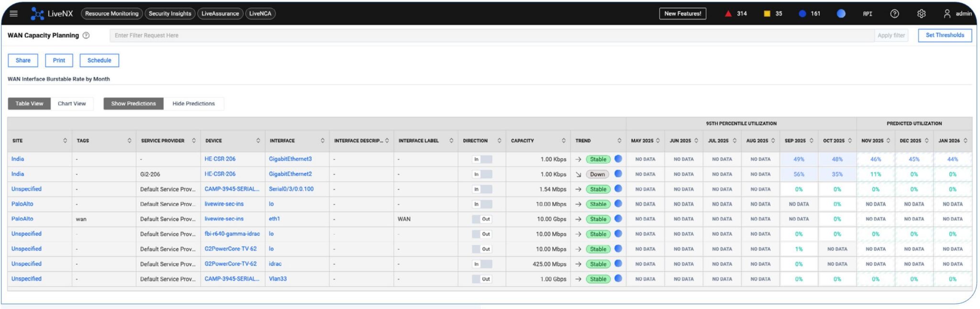980x309 pixels.
Task: Toggle direction In switch for idrac row
Action: coord(482,264)
